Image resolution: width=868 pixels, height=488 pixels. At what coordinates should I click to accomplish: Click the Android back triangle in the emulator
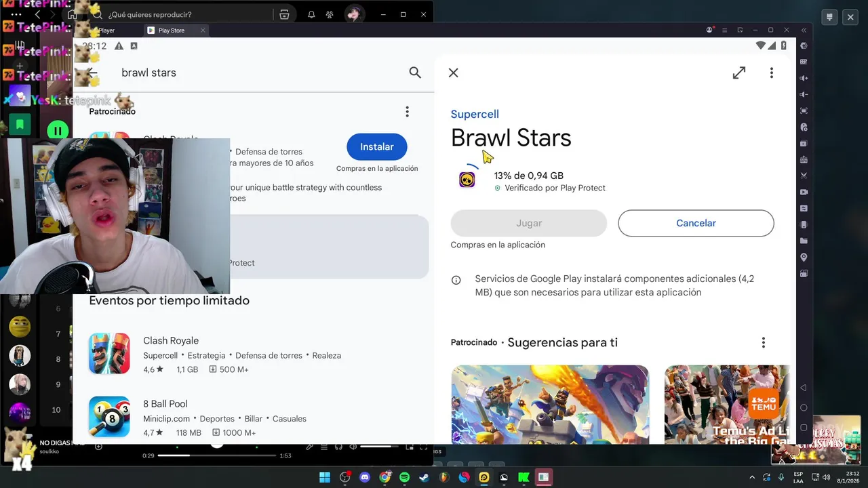tap(804, 388)
